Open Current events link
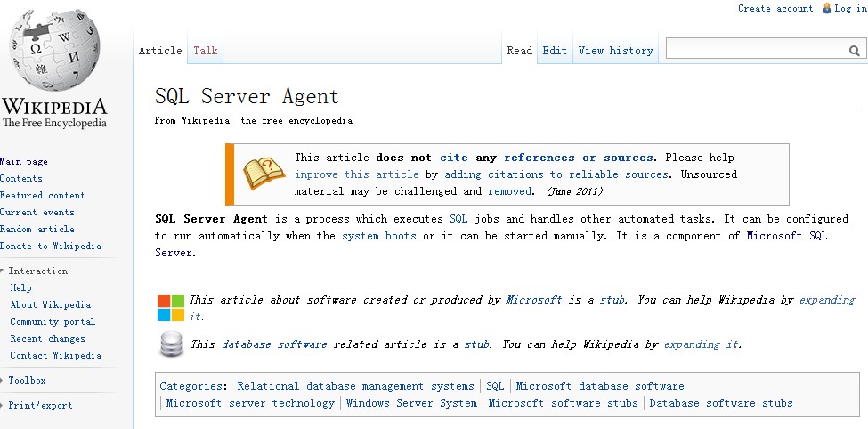 (x=37, y=212)
